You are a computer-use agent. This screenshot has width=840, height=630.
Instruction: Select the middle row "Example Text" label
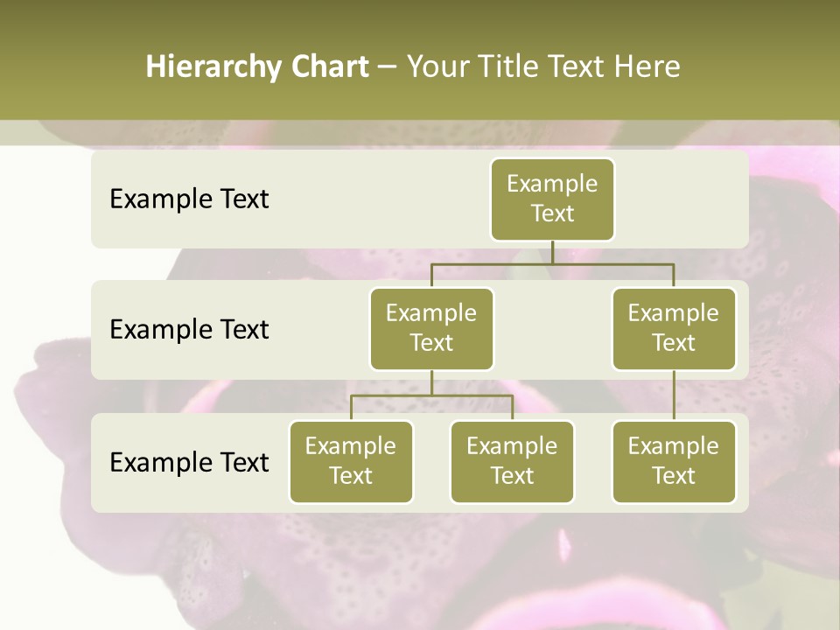pos(189,329)
